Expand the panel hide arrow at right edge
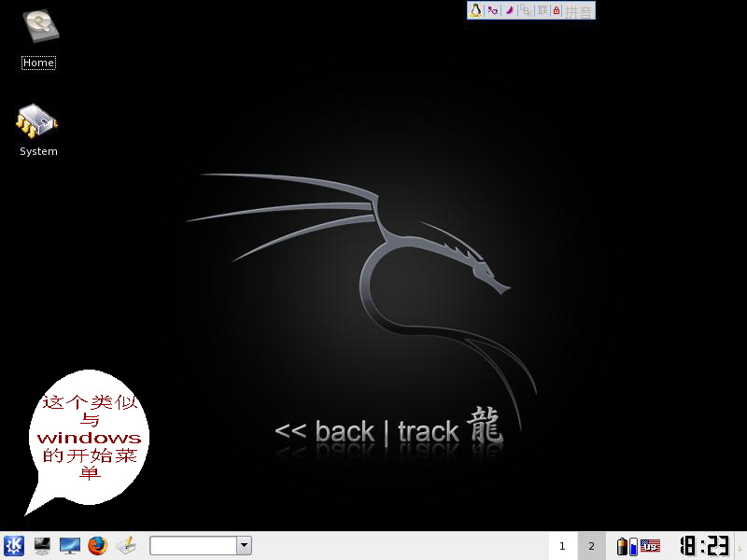 coord(741,546)
